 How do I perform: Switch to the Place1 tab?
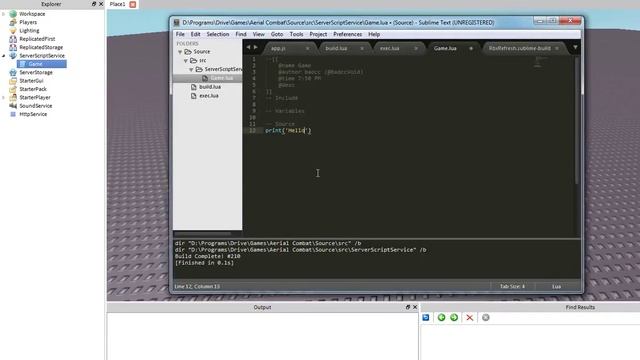[x=118, y=4]
